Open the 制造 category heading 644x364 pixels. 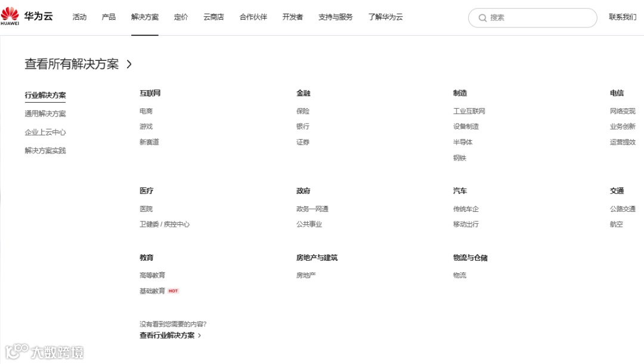[460, 93]
